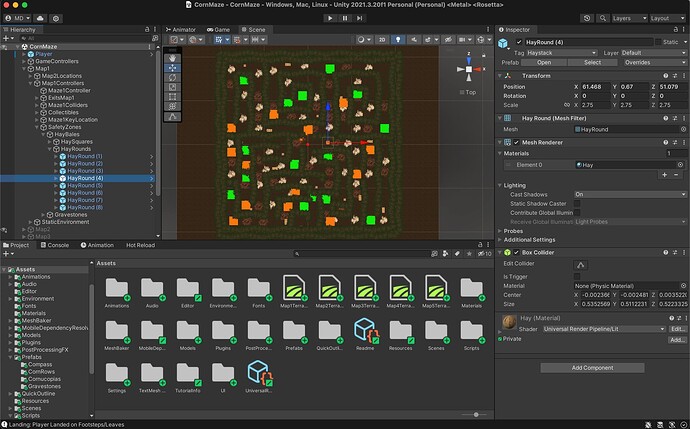
Task: Open the prefab Overrides dropdown
Action: pos(653,62)
